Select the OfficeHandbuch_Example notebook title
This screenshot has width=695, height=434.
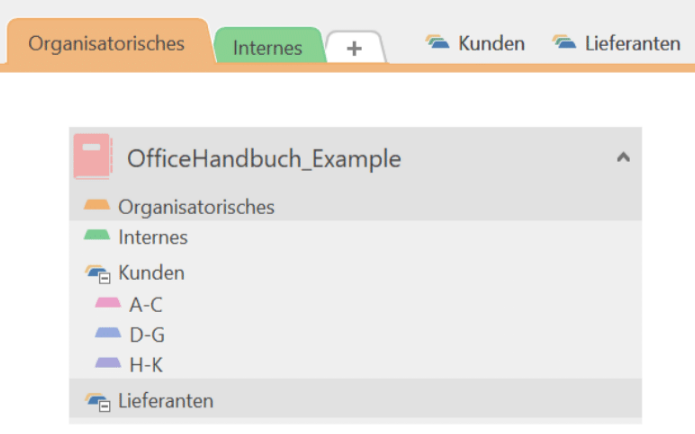pos(264,158)
